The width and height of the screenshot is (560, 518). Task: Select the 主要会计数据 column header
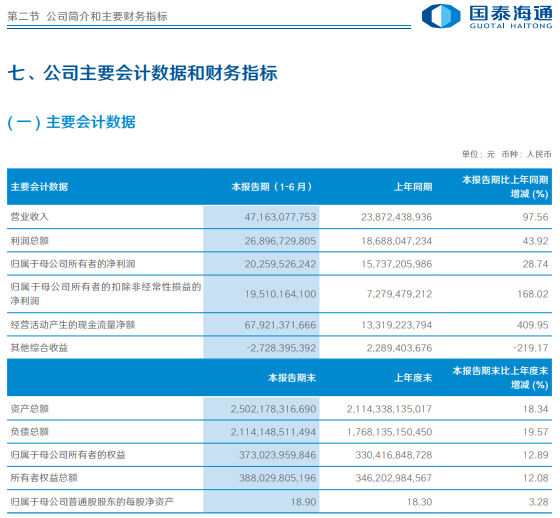click(39, 187)
